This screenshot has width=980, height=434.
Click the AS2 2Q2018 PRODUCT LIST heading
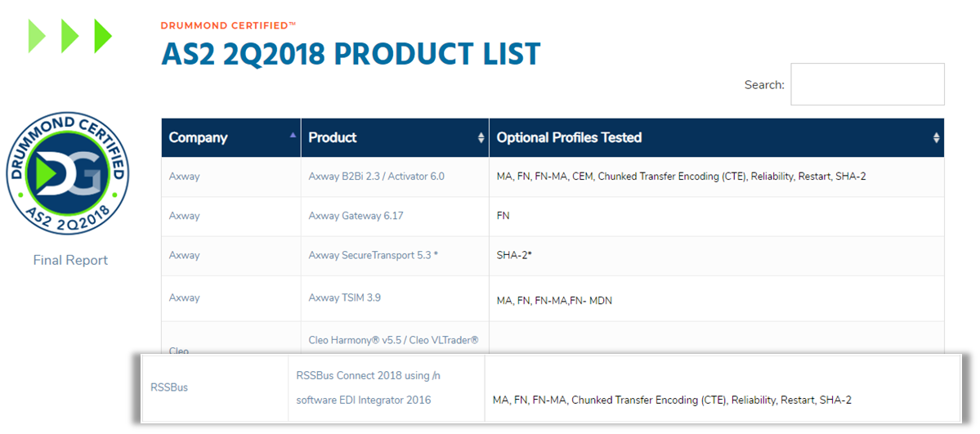351,55
